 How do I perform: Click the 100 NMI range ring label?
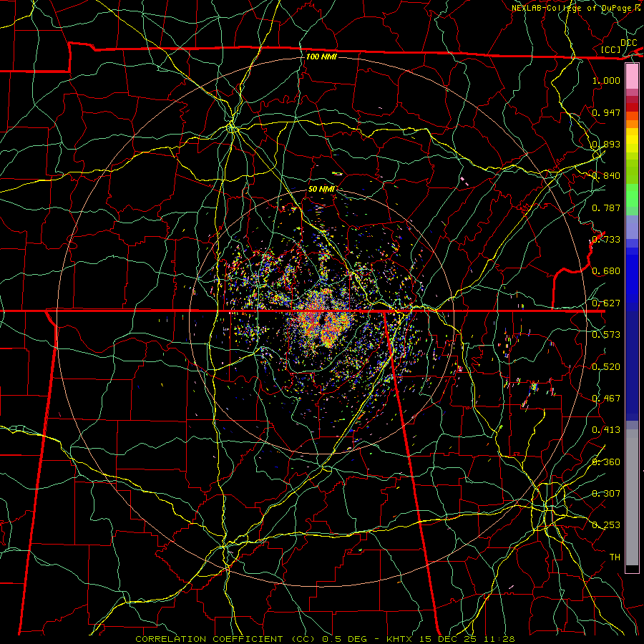[x=321, y=57]
